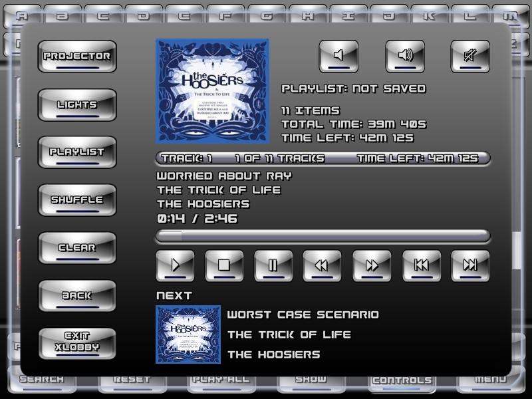Click the 'Worried About Ray' track title
This screenshot has width=532, height=399.
(224, 176)
